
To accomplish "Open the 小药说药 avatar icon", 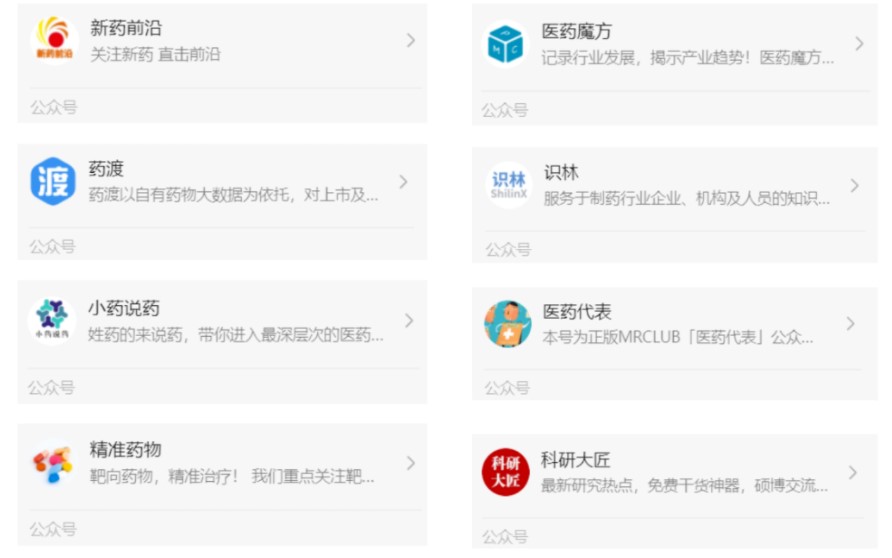I will pos(52,321).
